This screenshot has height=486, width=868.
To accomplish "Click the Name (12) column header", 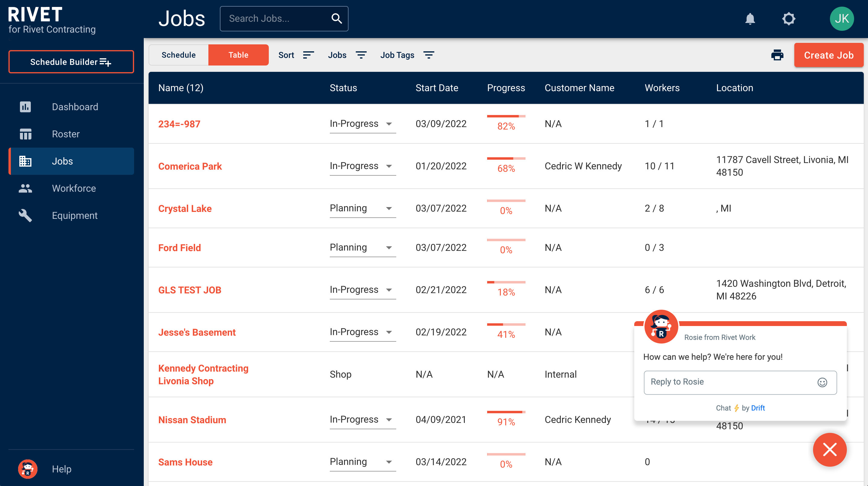I will coord(181,88).
